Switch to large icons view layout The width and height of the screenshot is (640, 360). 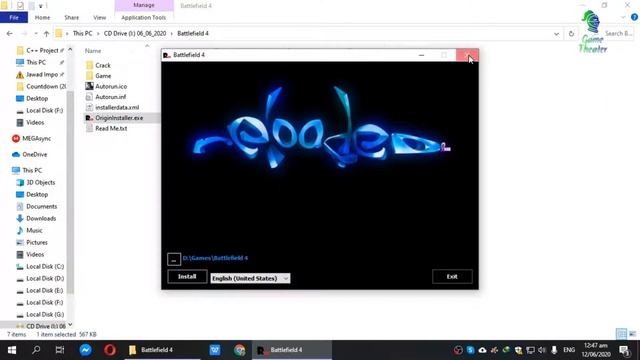pos(633,334)
